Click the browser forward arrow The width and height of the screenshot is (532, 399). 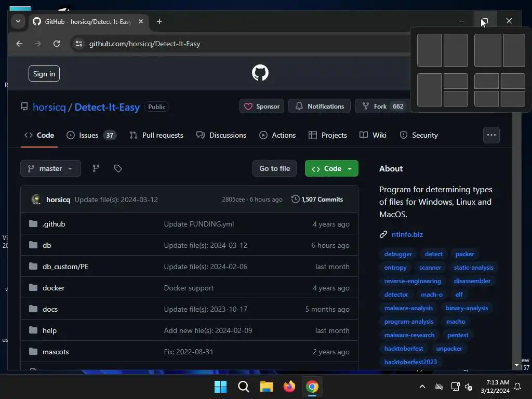point(37,44)
